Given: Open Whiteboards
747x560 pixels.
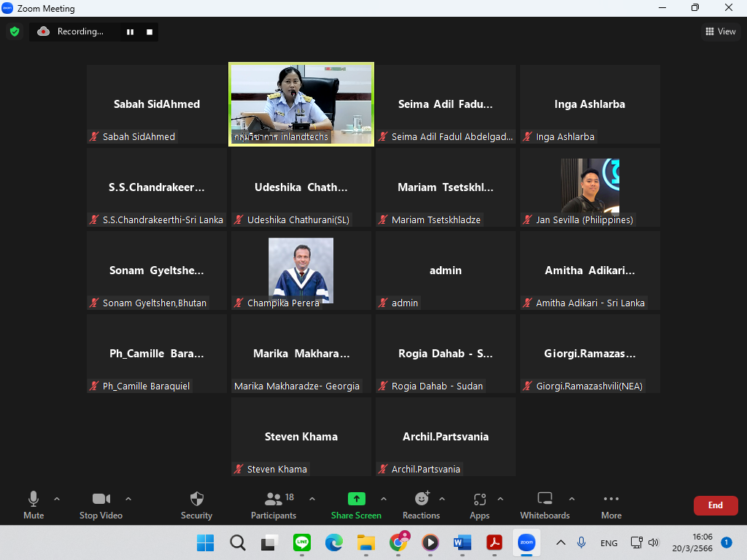Looking at the screenshot, I should pyautogui.click(x=545, y=505).
